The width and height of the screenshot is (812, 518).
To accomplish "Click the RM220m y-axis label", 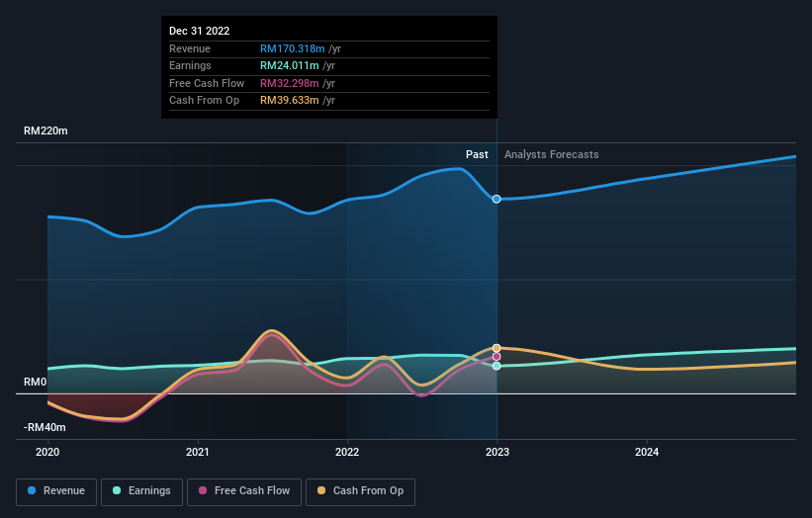I will pos(45,130).
